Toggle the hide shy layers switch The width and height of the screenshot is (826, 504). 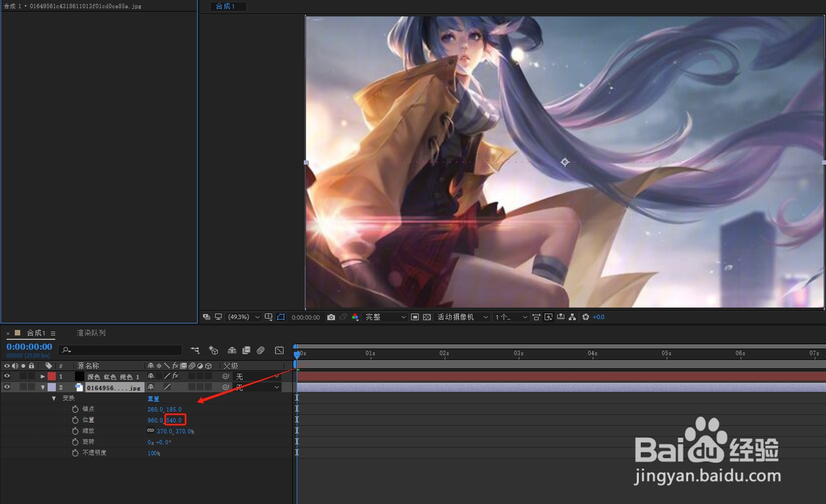coord(232,350)
